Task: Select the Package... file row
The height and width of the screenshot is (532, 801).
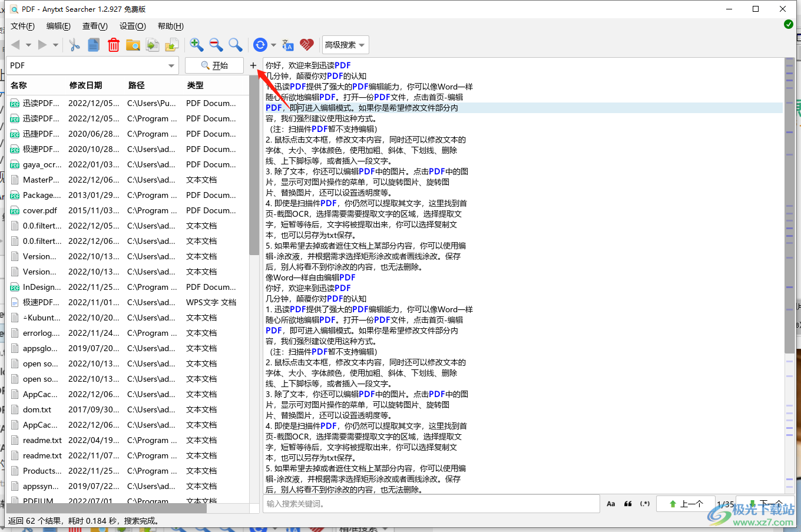Action: pos(127,195)
